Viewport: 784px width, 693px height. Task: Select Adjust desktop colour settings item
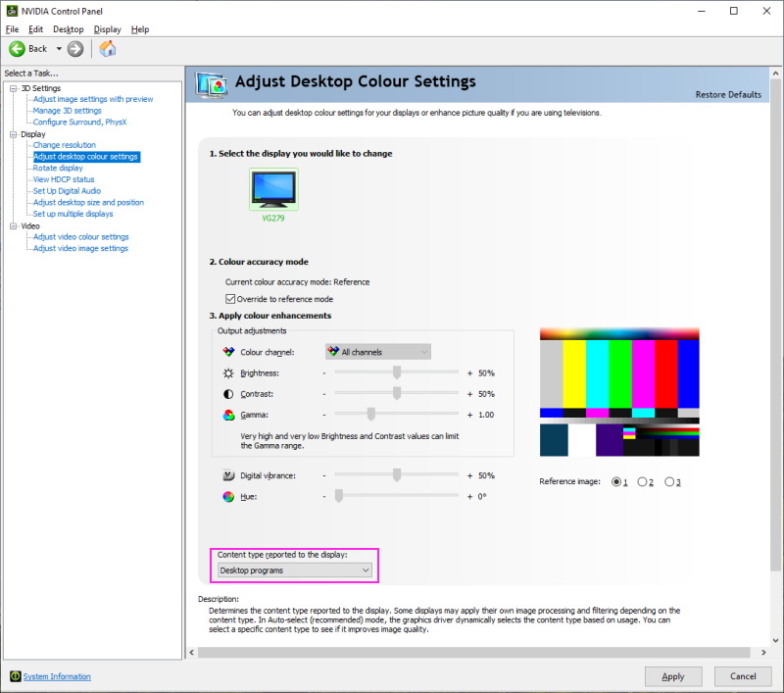pyautogui.click(x=85, y=157)
